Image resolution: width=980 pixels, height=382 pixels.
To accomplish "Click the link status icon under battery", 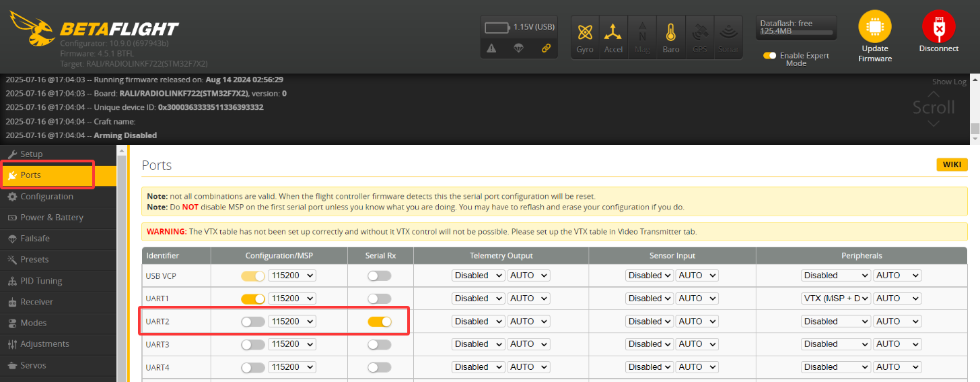I will tap(546, 48).
